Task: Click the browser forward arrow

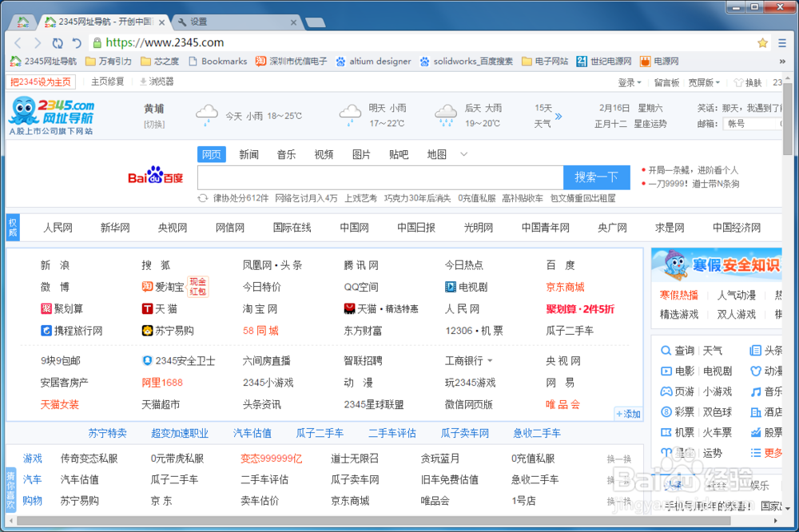Action: coord(38,43)
